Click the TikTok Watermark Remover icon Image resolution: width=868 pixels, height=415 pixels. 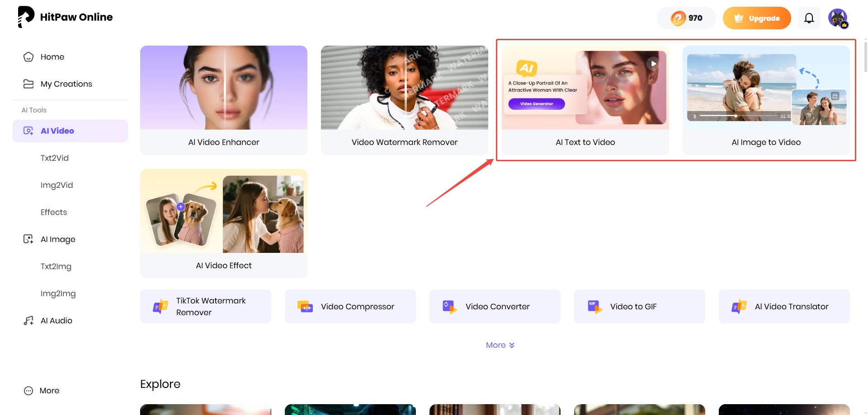(x=159, y=306)
